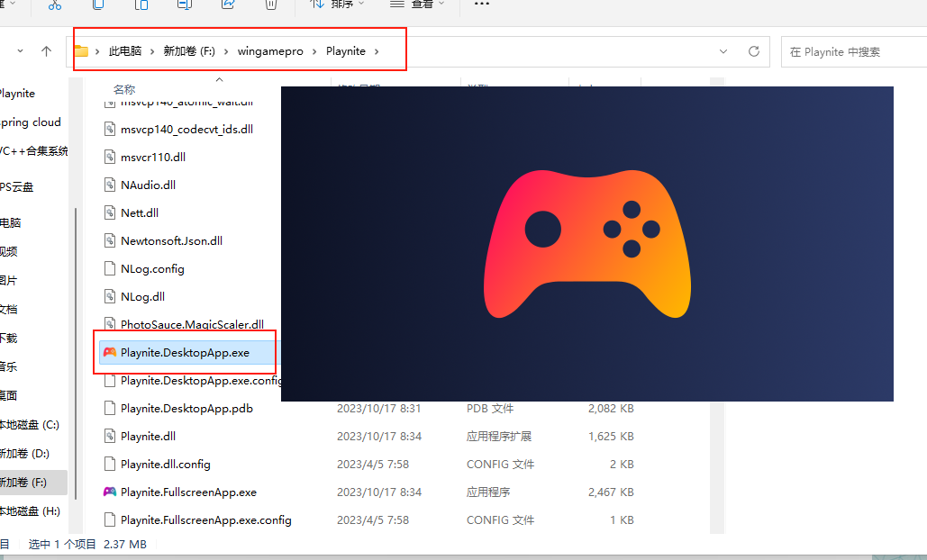The width and height of the screenshot is (927, 560).
Task: Click the Share icon in toolbar
Action: pos(228,5)
